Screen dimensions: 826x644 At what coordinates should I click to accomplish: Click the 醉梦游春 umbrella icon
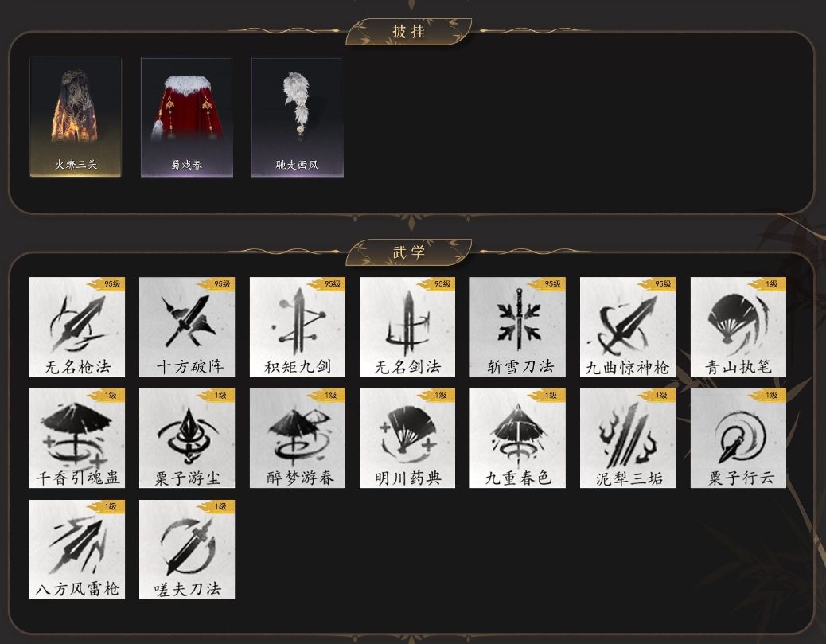(x=297, y=438)
